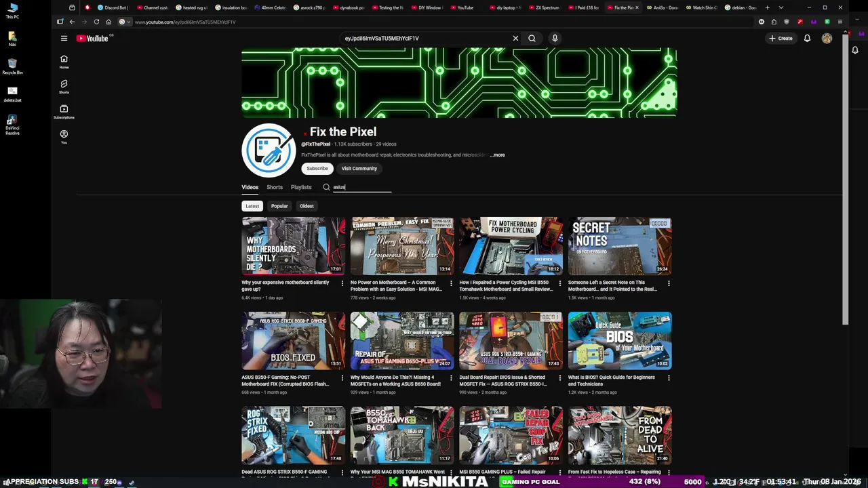This screenshot has width=868, height=488.
Task: Open options for 'No Power on Motherboard' video
Action: tap(451, 283)
